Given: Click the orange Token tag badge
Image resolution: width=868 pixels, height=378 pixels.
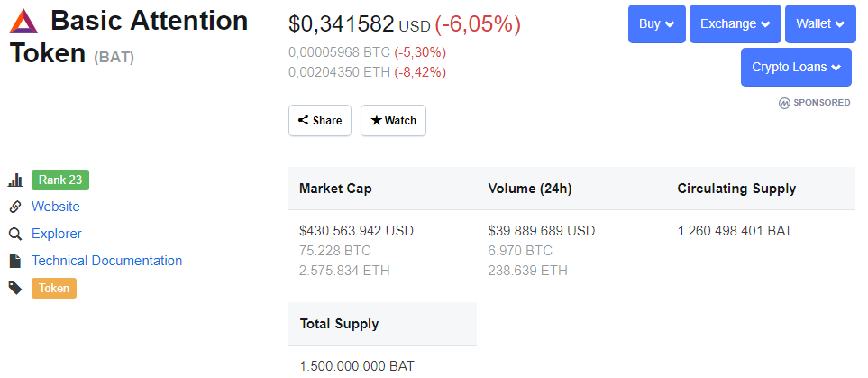Looking at the screenshot, I should pyautogui.click(x=54, y=288).
